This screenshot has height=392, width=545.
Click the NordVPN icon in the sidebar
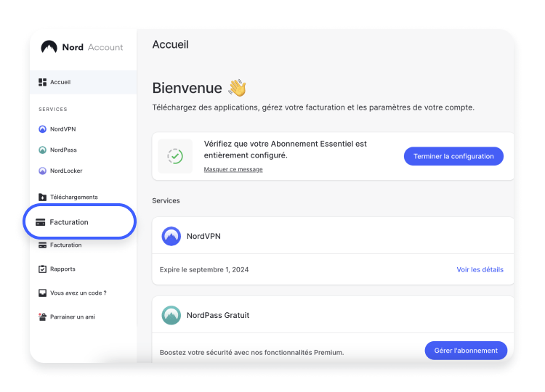pos(42,129)
